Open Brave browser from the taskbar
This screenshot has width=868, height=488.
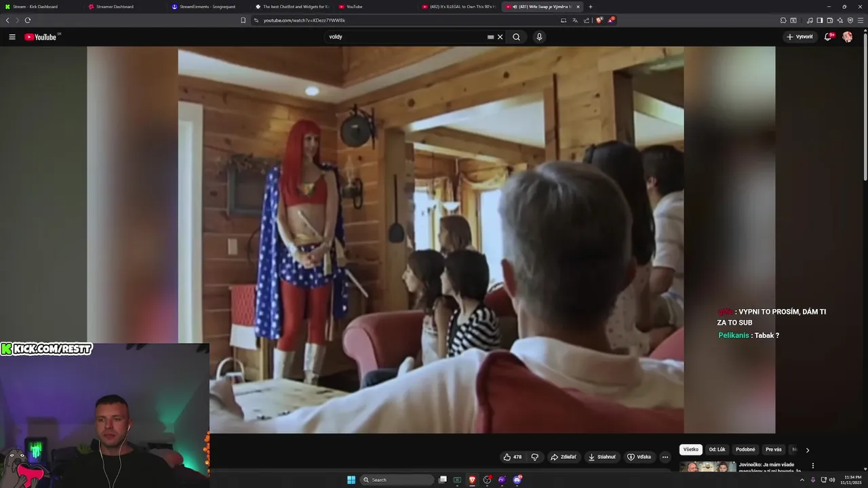point(473,480)
